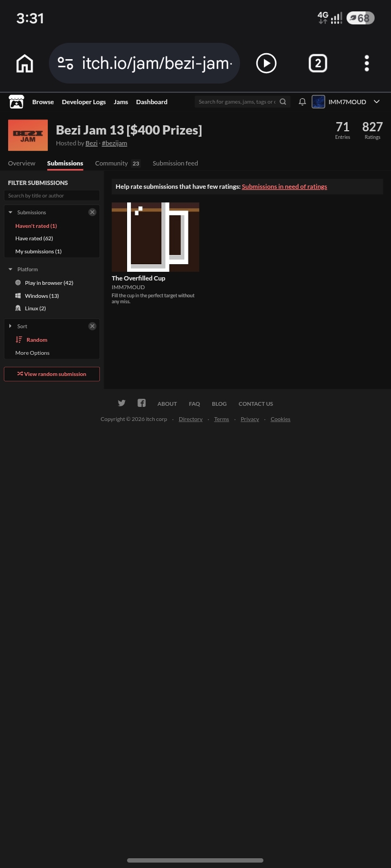
Task: Expand the Sort section arrow
Action: click(10, 326)
